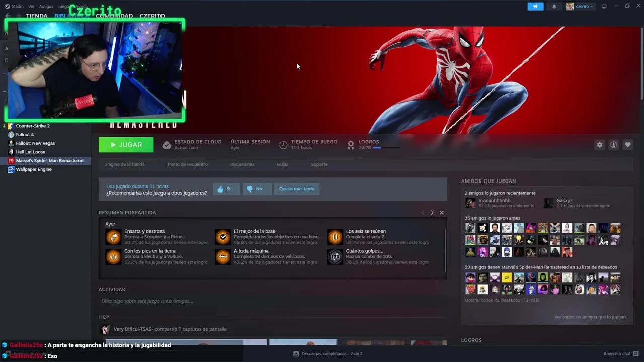The width and height of the screenshot is (644, 362).
Task: Click Quizás más tarde button
Action: [297, 189]
